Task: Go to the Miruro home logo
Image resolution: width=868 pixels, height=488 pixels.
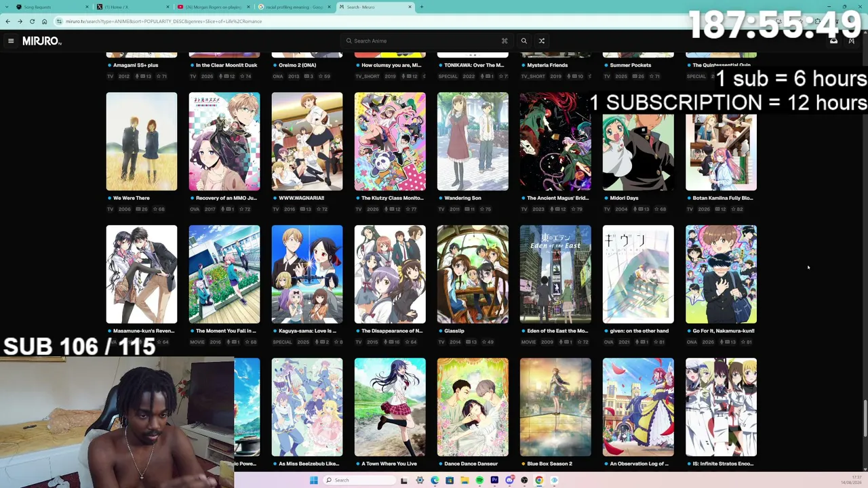Action: pyautogui.click(x=42, y=41)
